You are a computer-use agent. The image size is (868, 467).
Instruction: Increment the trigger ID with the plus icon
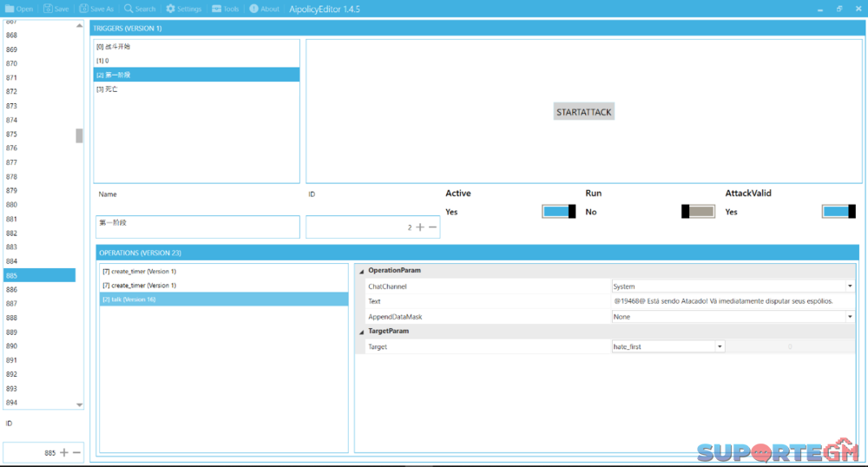point(420,227)
